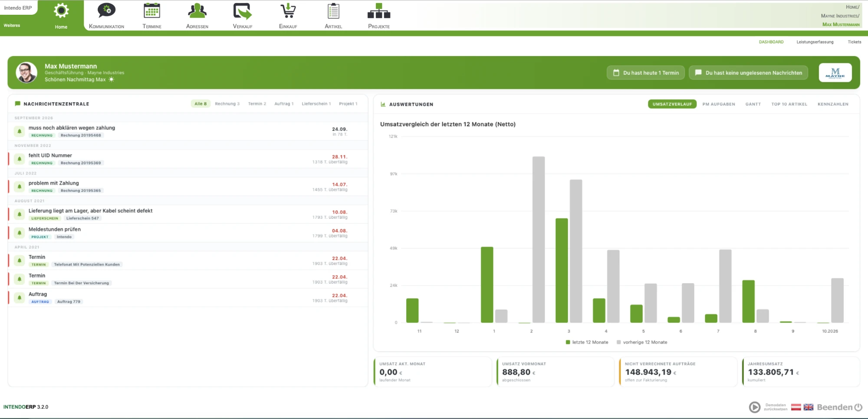Select the Umsatzverlauf chart tab
The height and width of the screenshot is (419, 868).
click(x=672, y=104)
